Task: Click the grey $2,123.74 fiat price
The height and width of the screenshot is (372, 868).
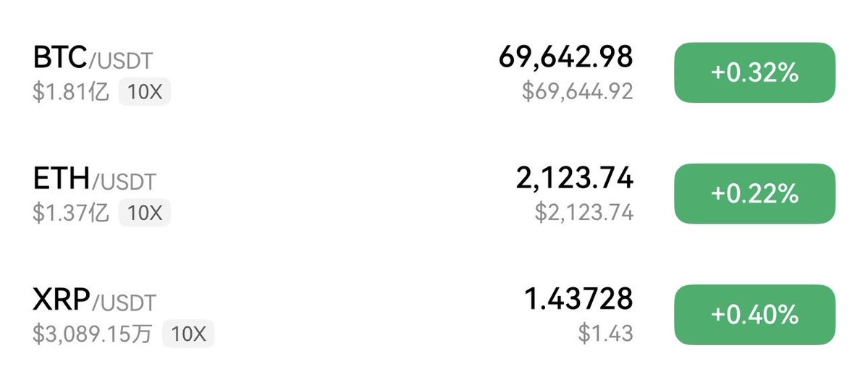Action: click(x=583, y=212)
